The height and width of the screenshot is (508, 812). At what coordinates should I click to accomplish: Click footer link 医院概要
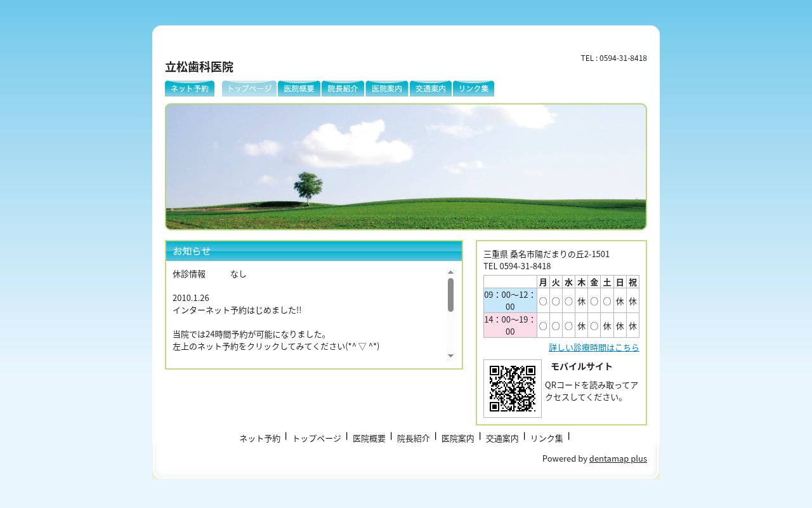tap(369, 438)
